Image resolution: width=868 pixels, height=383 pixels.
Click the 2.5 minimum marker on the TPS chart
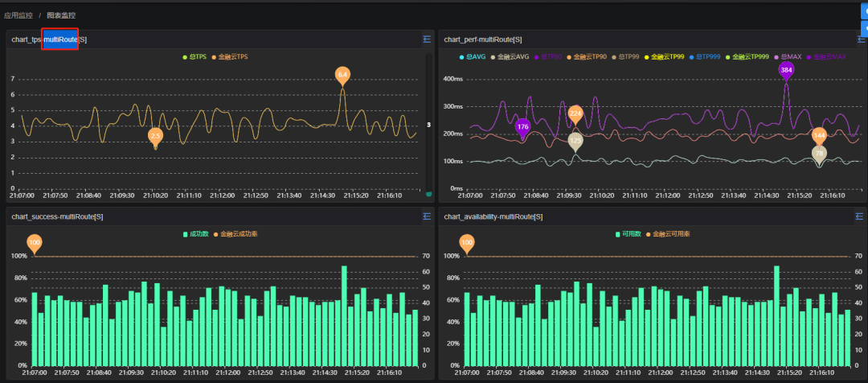click(156, 137)
